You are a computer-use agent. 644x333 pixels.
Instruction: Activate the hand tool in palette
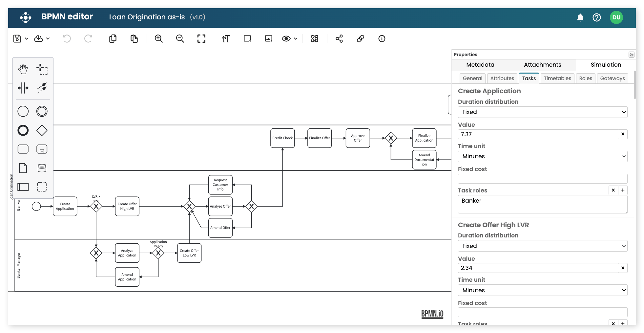click(23, 69)
